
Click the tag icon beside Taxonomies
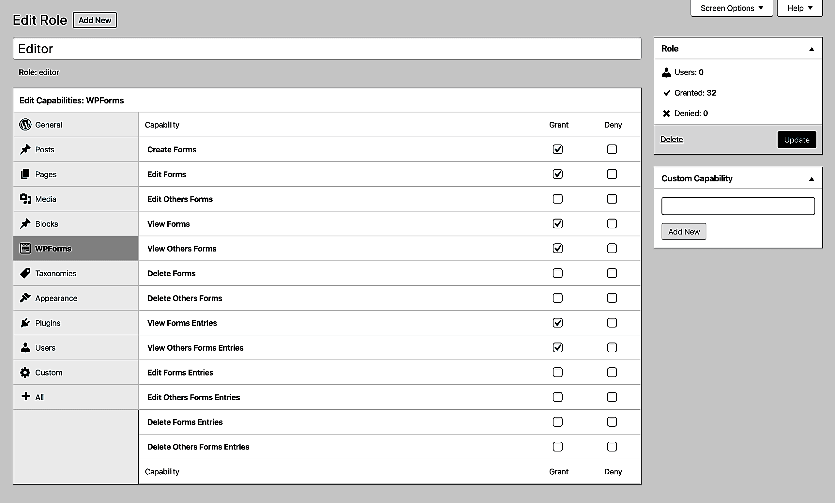tap(25, 273)
